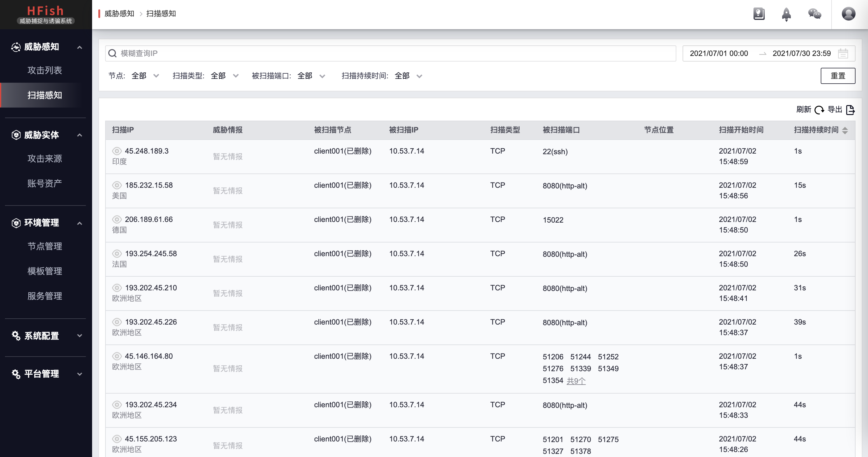Click the 威胁情报 column header

228,130
